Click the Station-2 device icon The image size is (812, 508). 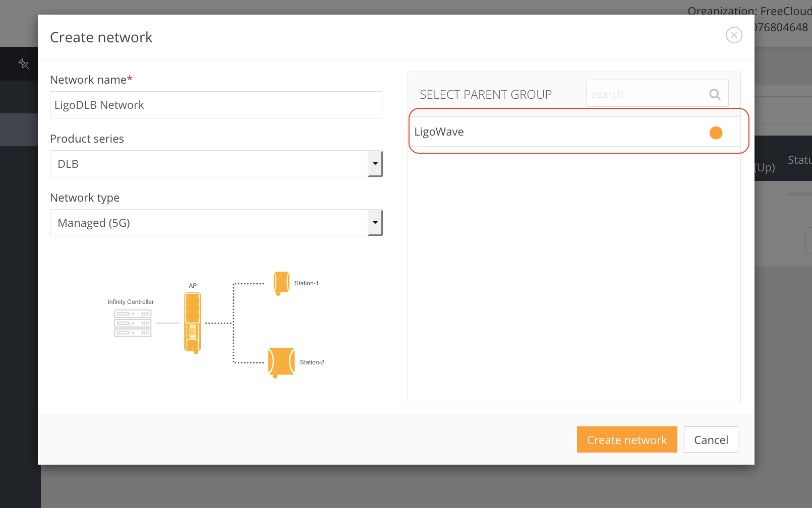pyautogui.click(x=281, y=361)
